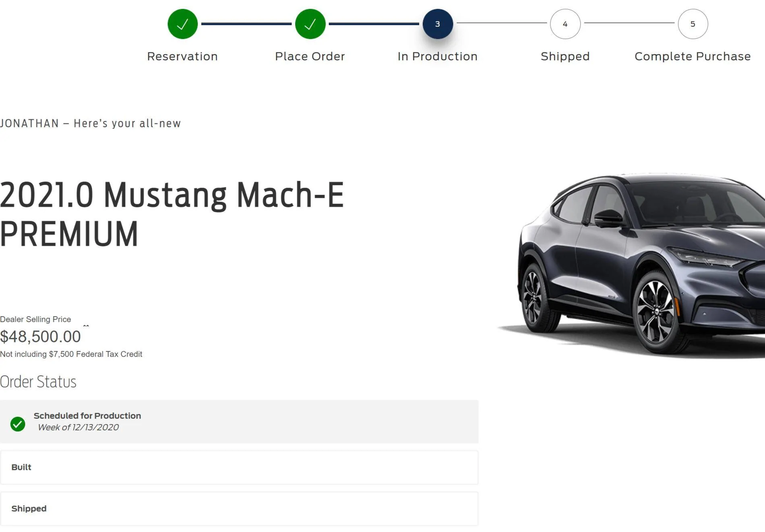
Task: Click the Week of 12/13/2020 date
Action: (x=78, y=427)
